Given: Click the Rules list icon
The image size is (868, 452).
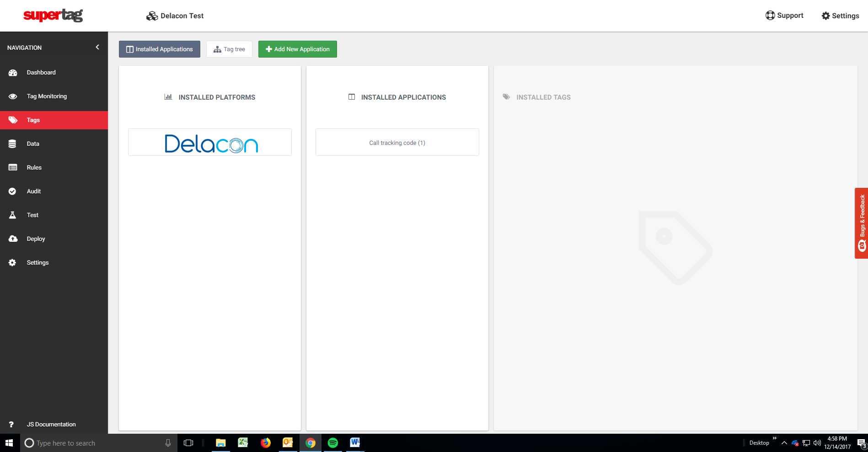Looking at the screenshot, I should pyautogui.click(x=13, y=168).
